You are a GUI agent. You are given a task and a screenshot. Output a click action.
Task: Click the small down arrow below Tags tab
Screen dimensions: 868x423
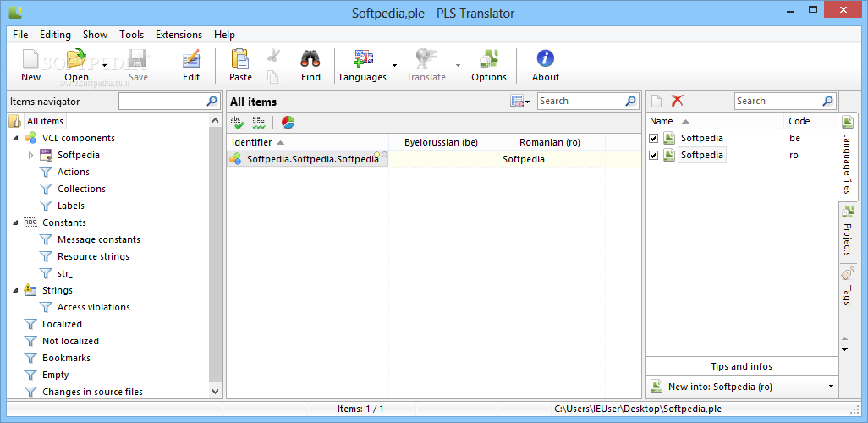coord(844,349)
